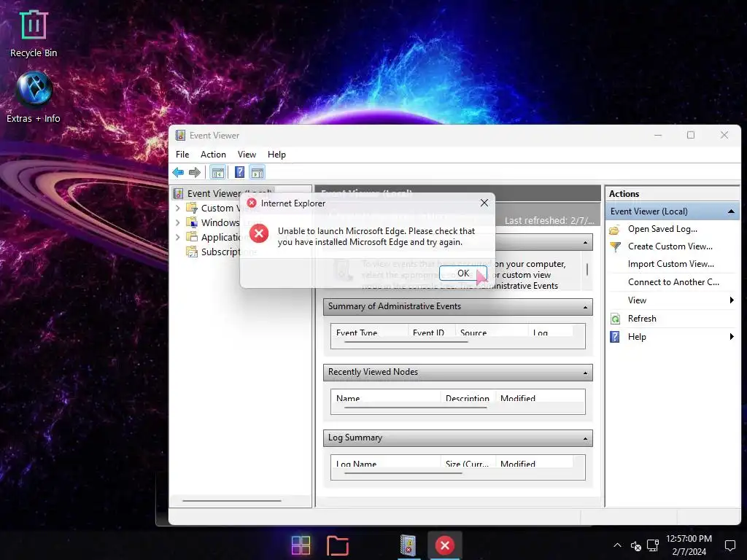
Task: Click the Event ID column header
Action: coord(432,332)
